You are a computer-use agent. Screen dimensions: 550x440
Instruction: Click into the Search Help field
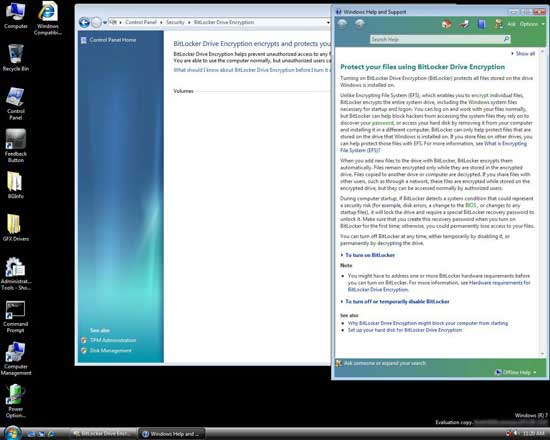pos(437,39)
